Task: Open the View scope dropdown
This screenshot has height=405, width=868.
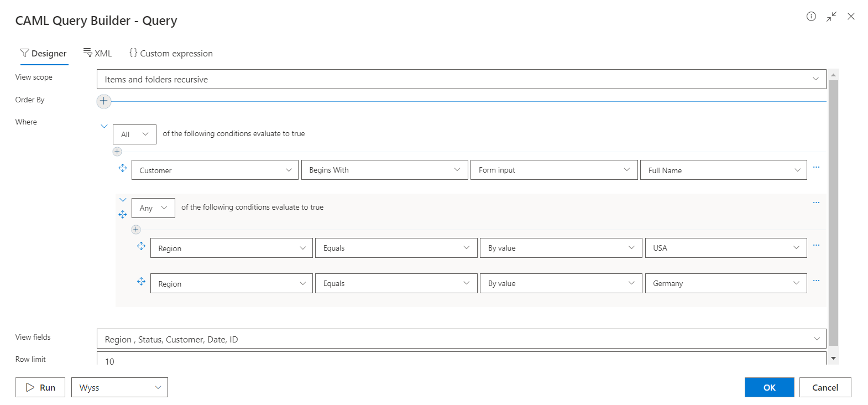Action: [x=461, y=79]
